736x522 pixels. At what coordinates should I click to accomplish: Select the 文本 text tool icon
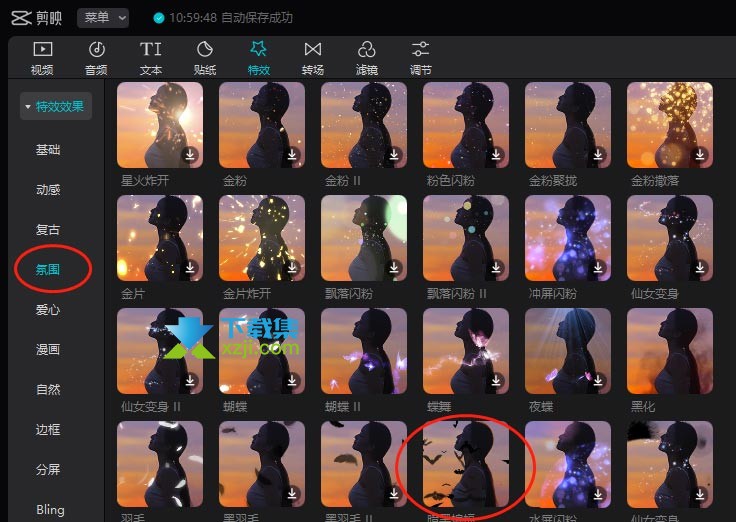point(151,49)
